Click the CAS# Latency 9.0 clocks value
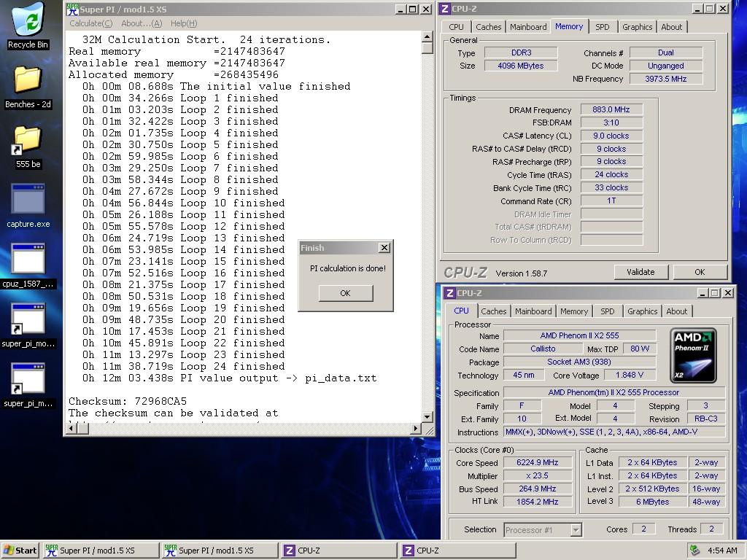Screen dimensions: 747x560 pos(611,136)
